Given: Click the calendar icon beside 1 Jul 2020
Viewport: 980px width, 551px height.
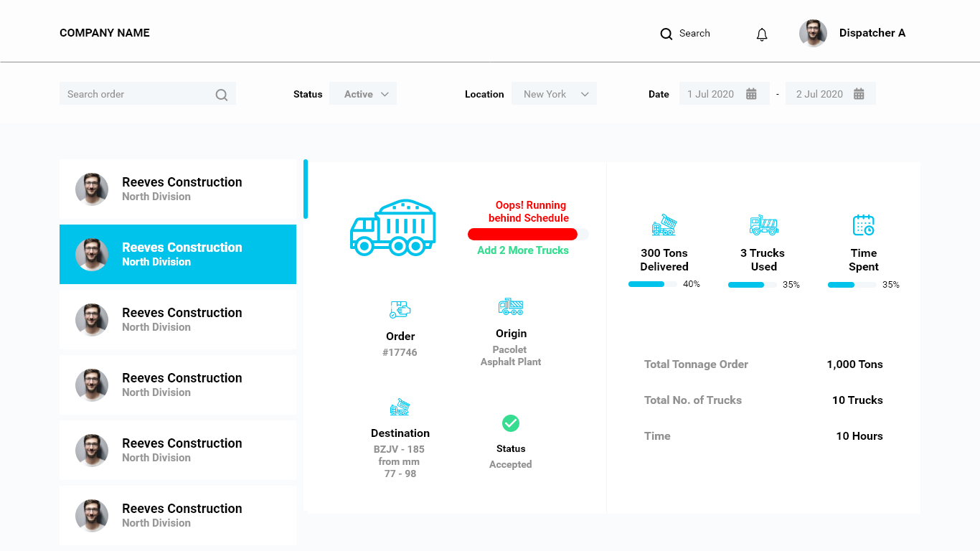Looking at the screenshot, I should click(751, 93).
